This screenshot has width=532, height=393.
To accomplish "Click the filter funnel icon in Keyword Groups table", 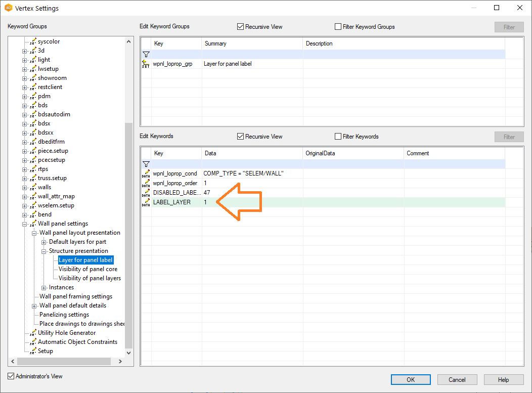I will 146,54.
